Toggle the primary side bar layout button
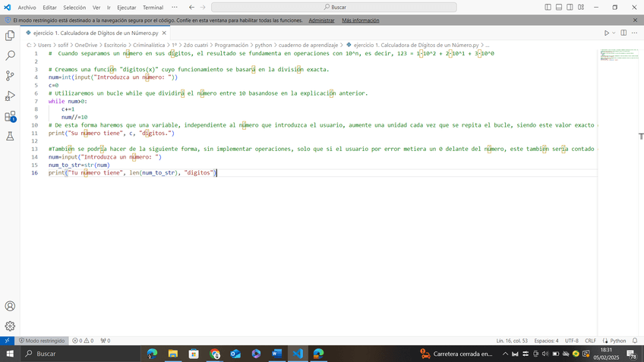Image resolution: width=644 pixels, height=362 pixels. click(x=548, y=7)
